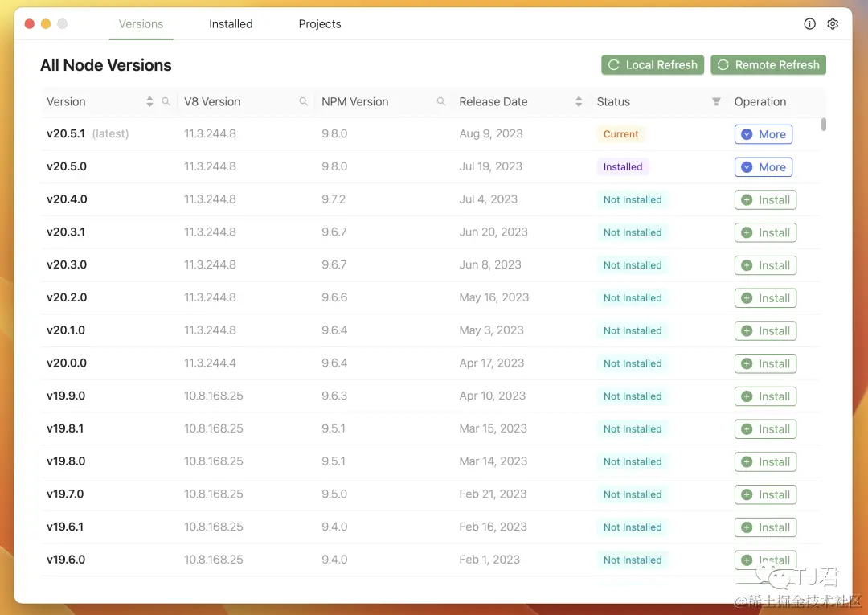Install Node v20.3.0
868x615 pixels.
(766, 265)
